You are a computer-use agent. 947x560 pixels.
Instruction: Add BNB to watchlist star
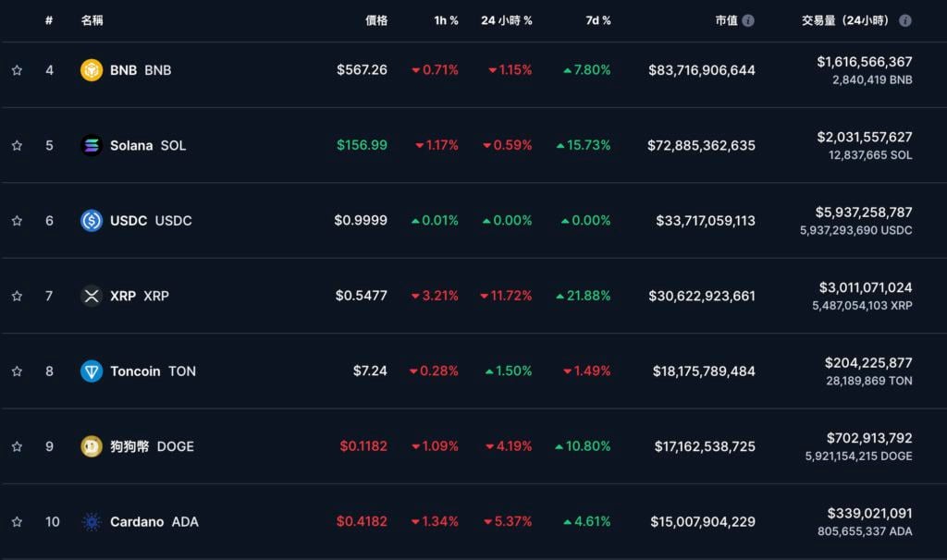(17, 70)
